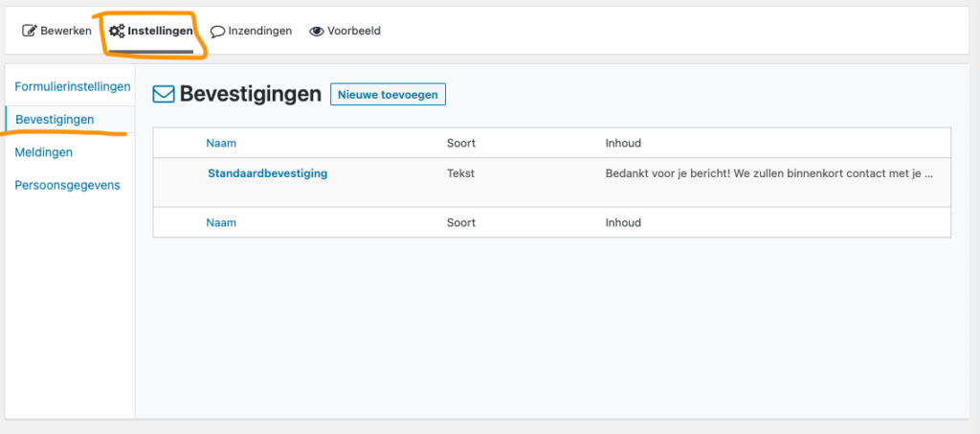Click the Voorbeeld eye icon

317,32
